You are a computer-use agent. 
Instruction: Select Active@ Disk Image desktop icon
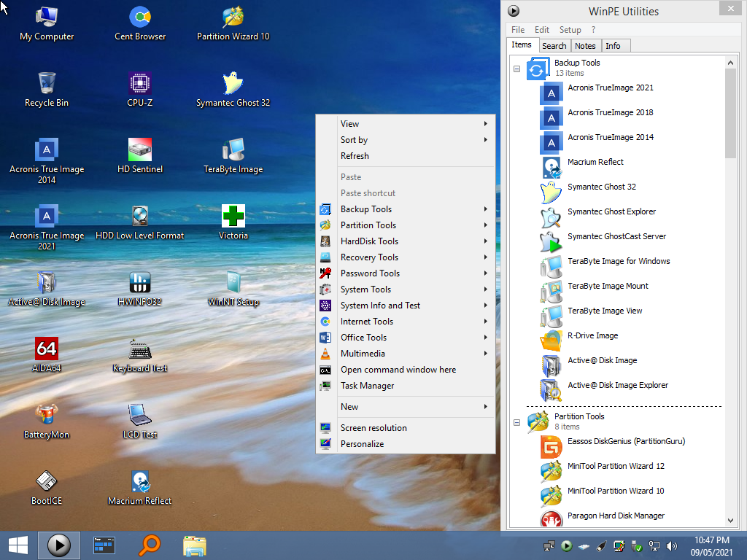point(47,289)
